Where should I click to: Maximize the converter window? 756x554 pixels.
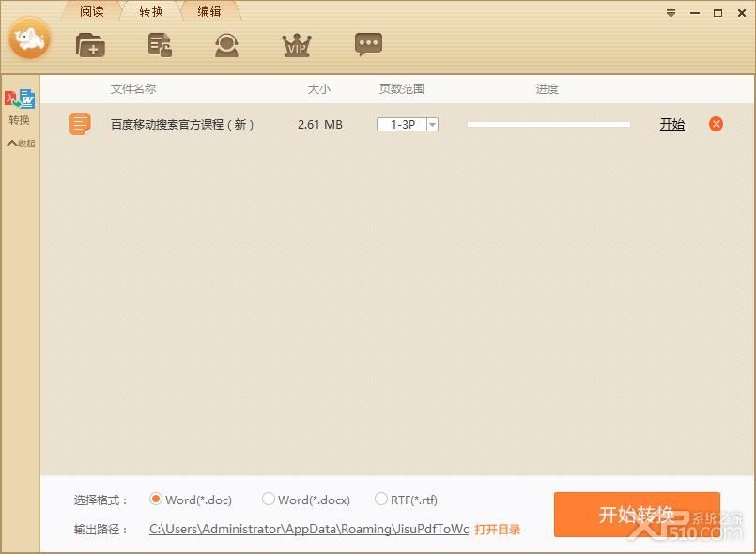pyautogui.click(x=717, y=13)
